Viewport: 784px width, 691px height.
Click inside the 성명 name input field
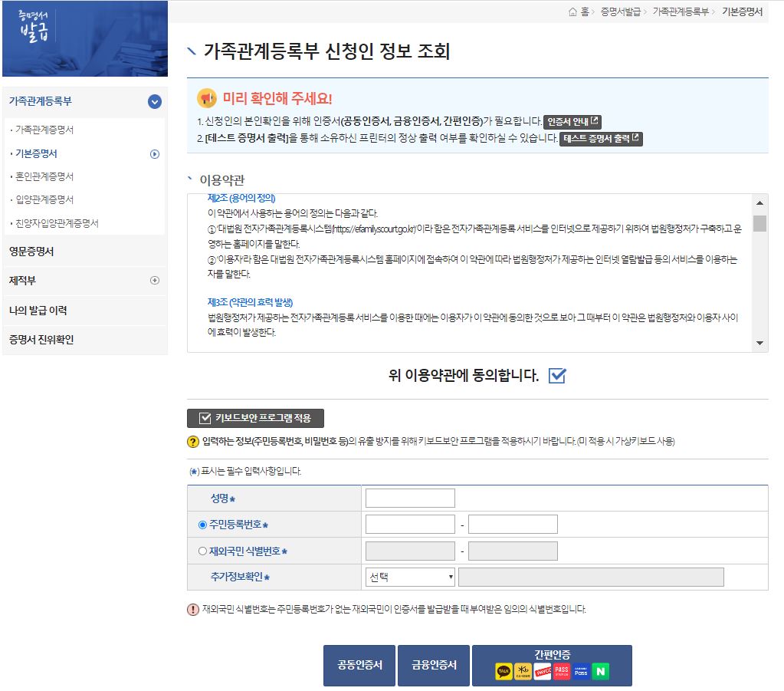408,497
